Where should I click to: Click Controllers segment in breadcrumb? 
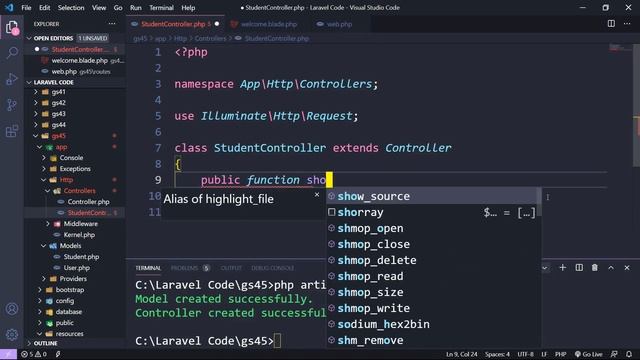pos(210,38)
